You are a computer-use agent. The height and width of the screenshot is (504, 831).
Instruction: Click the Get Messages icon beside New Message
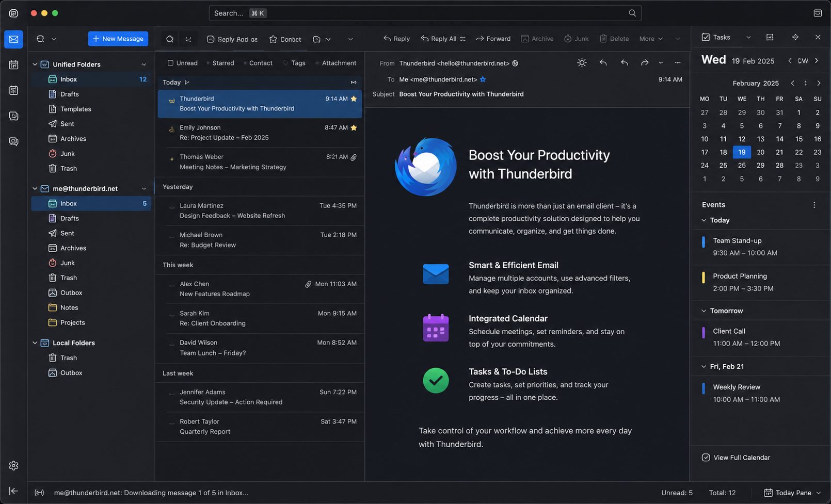click(40, 39)
